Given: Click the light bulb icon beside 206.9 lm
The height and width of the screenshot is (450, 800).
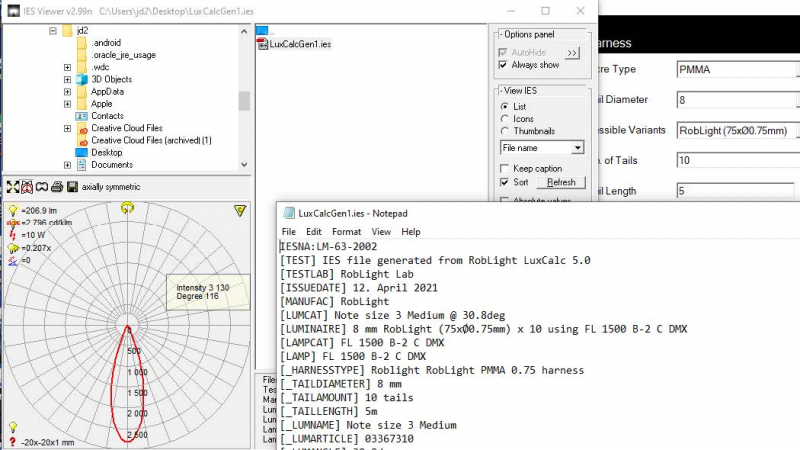Looking at the screenshot, I should 13,210.
